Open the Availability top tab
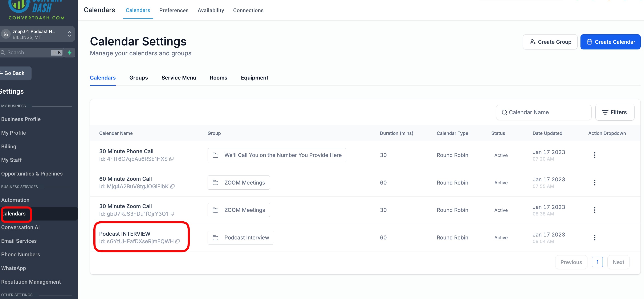 pos(211,10)
